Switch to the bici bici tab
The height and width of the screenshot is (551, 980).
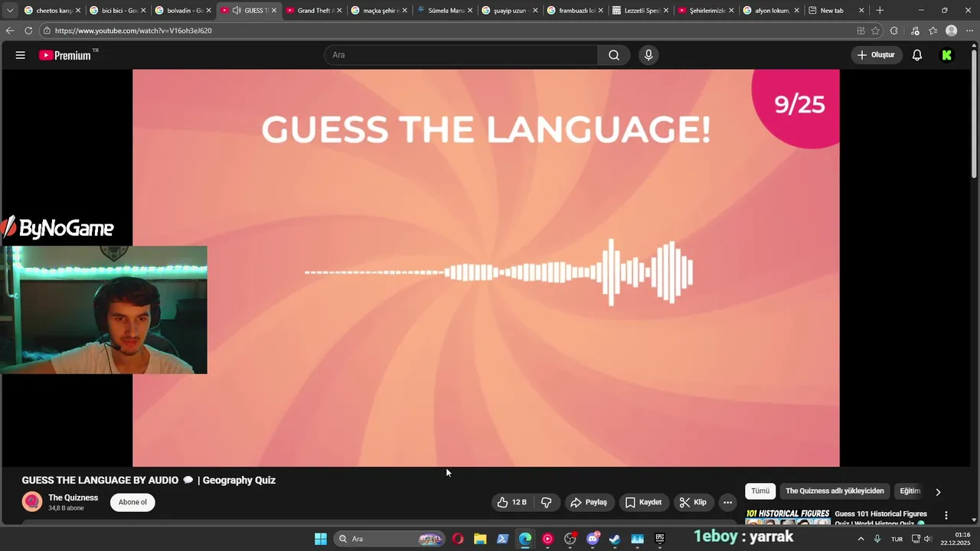pos(116,11)
